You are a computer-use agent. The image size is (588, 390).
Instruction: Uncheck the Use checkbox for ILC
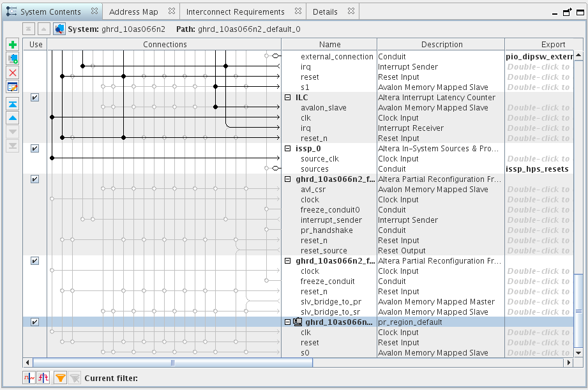[35, 98]
